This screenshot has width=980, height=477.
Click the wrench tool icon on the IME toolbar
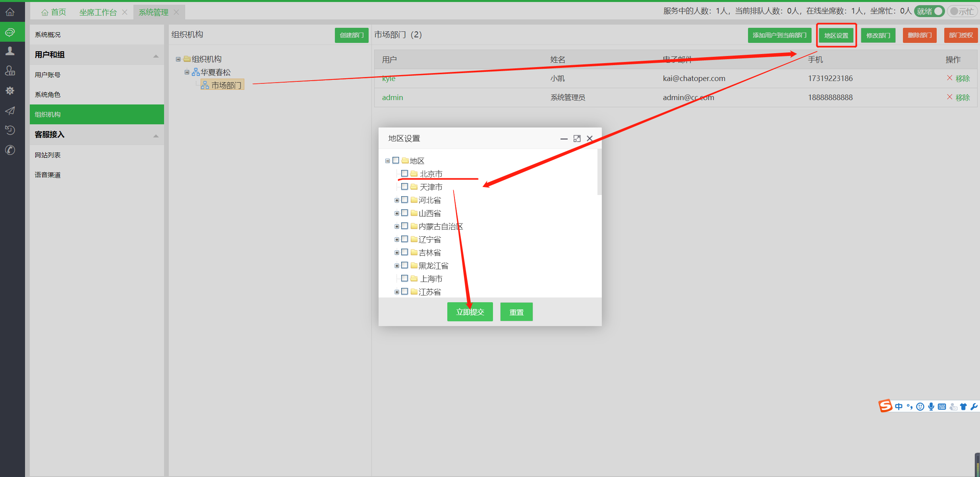click(974, 406)
